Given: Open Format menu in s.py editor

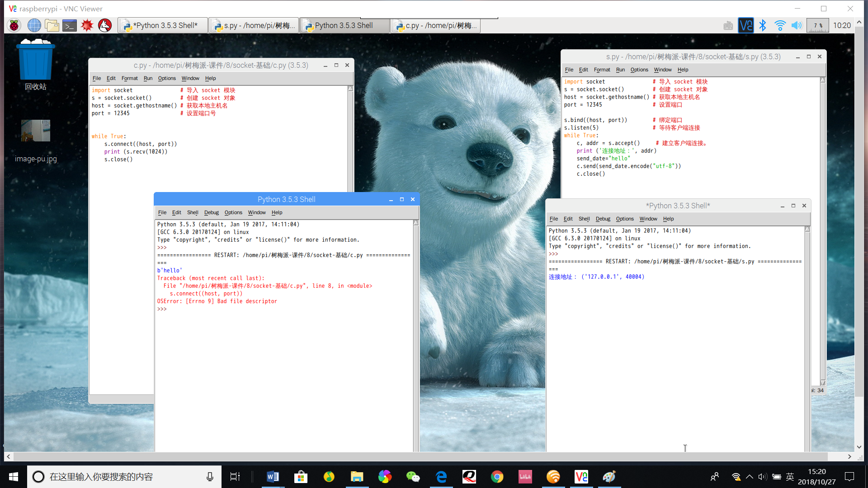Looking at the screenshot, I should click(x=602, y=70).
